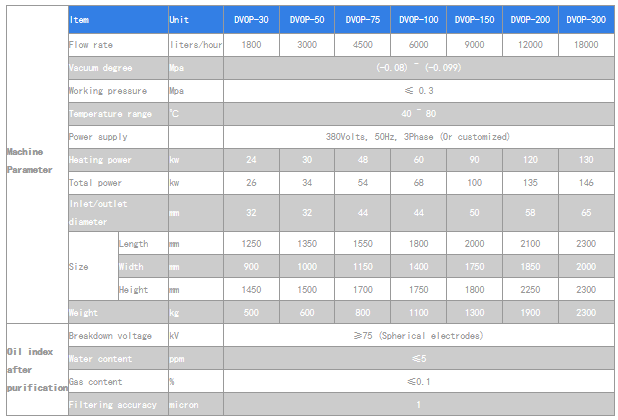Image resolution: width=618 pixels, height=420 pixels.
Task: Click the Breakdown voltage Spherical electrodes value
Action: 418,335
